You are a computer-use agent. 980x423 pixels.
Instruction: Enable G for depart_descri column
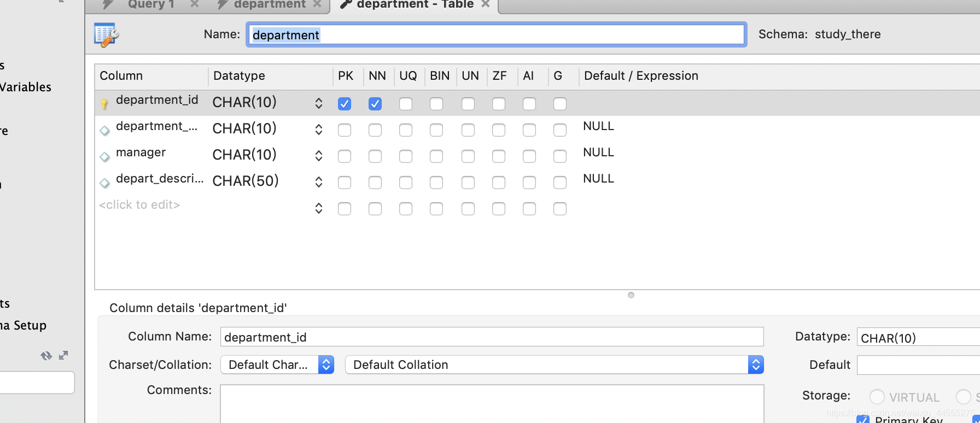tap(560, 183)
